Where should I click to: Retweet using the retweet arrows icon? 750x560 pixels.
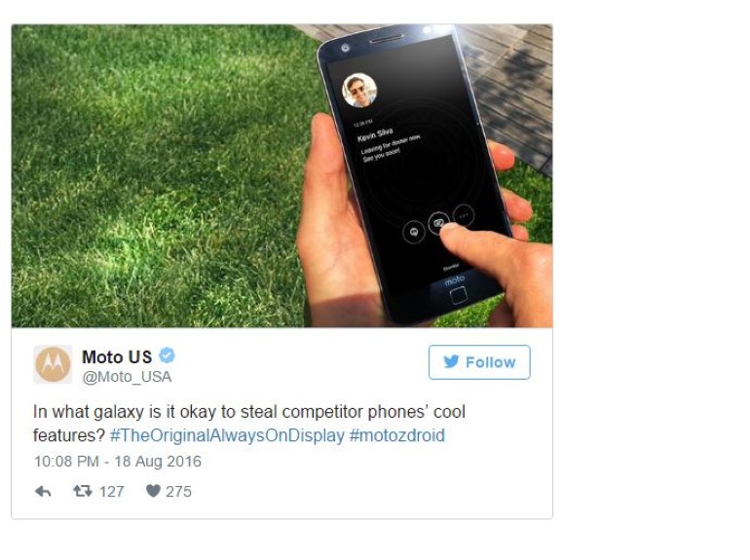(x=82, y=491)
